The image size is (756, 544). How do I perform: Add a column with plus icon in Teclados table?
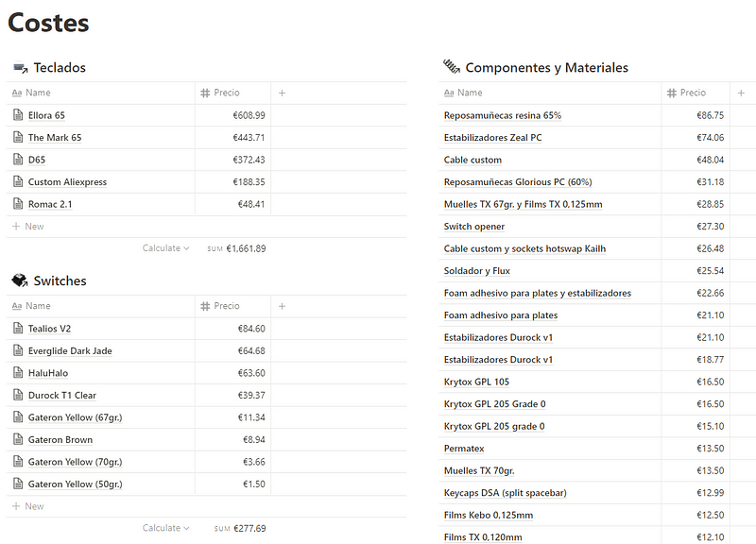283,93
